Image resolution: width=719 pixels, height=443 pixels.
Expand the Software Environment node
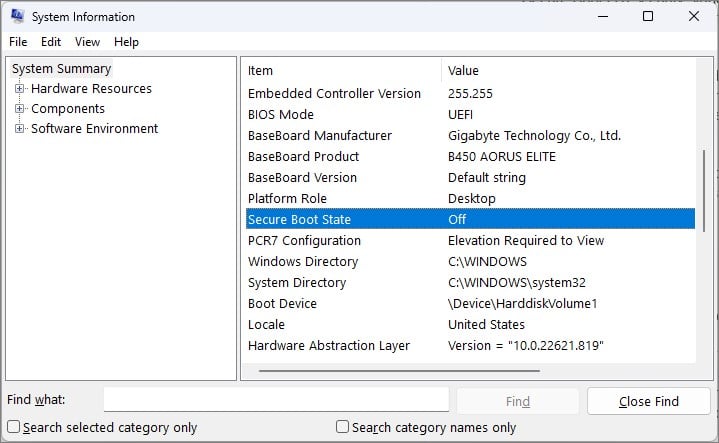click(x=19, y=128)
